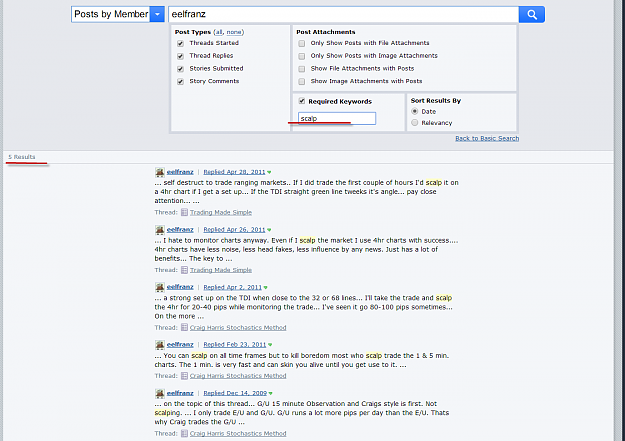Click the 'Post Attachments' heading text
The width and height of the screenshot is (625, 441).
click(326, 32)
